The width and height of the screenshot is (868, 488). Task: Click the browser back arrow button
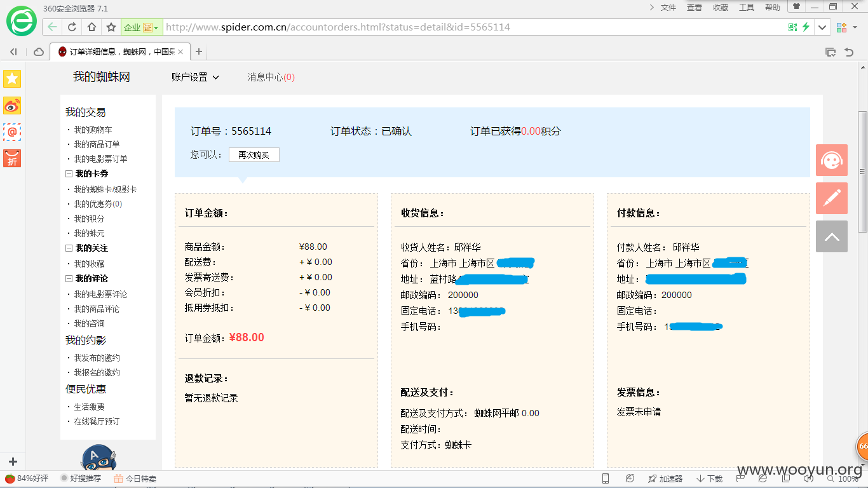[52, 27]
